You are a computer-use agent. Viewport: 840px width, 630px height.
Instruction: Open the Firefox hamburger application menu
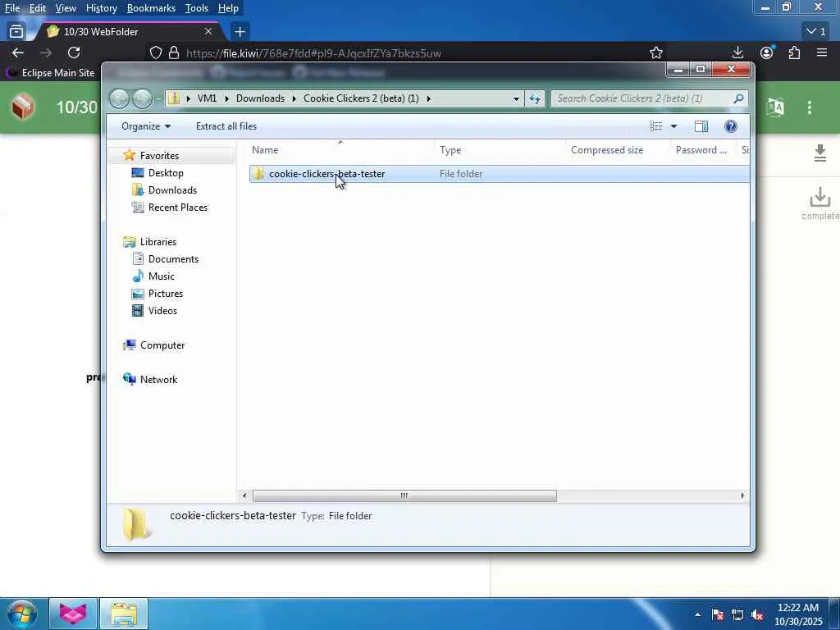click(x=822, y=52)
